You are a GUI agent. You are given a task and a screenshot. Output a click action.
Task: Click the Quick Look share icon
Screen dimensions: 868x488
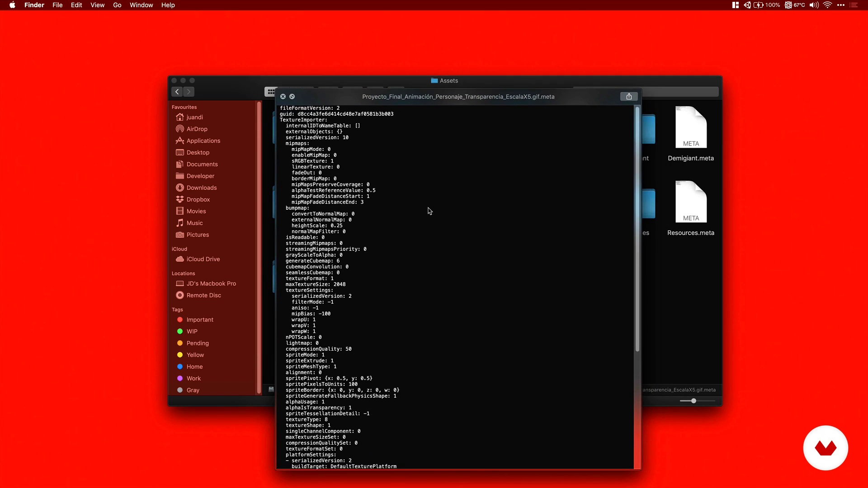(x=629, y=96)
